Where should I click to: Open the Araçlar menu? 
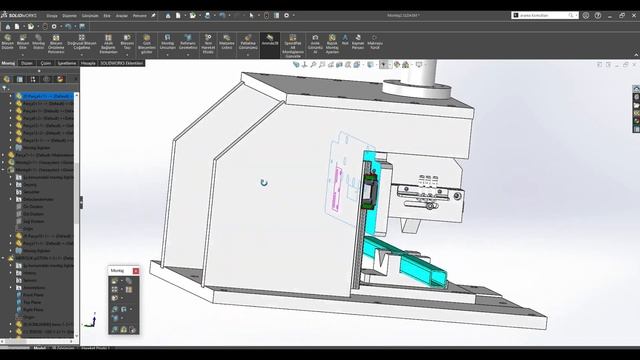(x=122, y=16)
